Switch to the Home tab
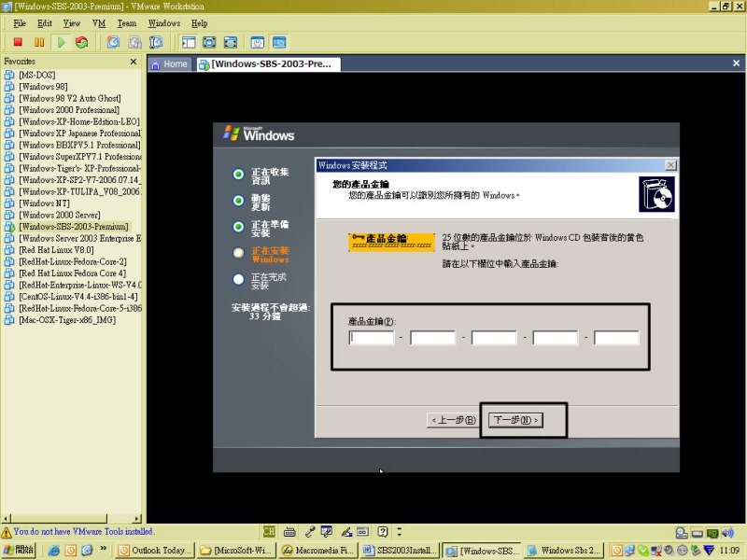This screenshot has width=747, height=560. (170, 63)
